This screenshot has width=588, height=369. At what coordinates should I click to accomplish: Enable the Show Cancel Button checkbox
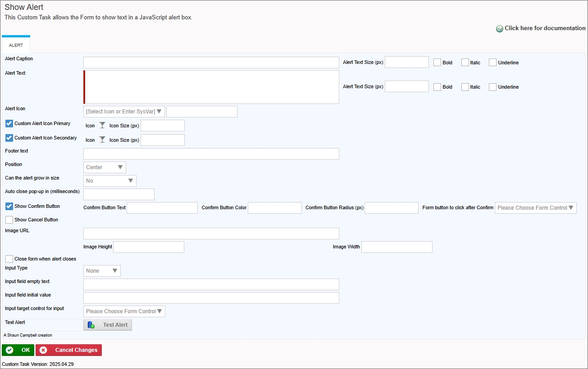point(9,220)
